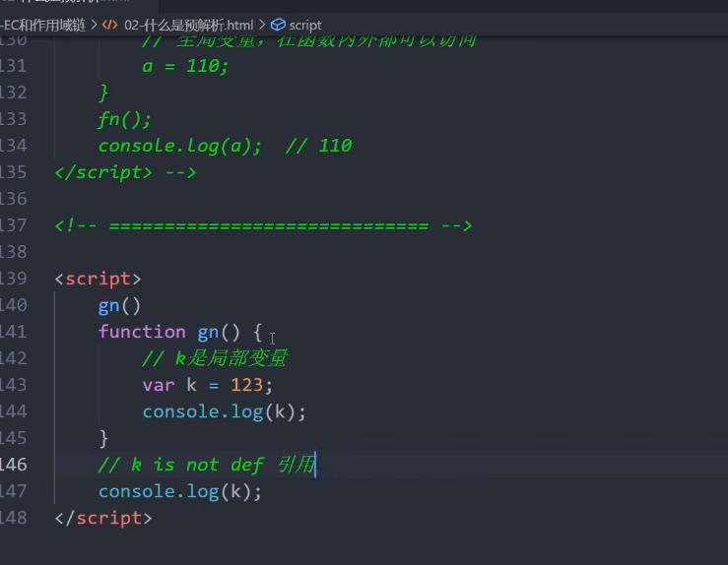Click the 'gn()' call on line 140
The width and height of the screenshot is (728, 565).
tap(119, 306)
